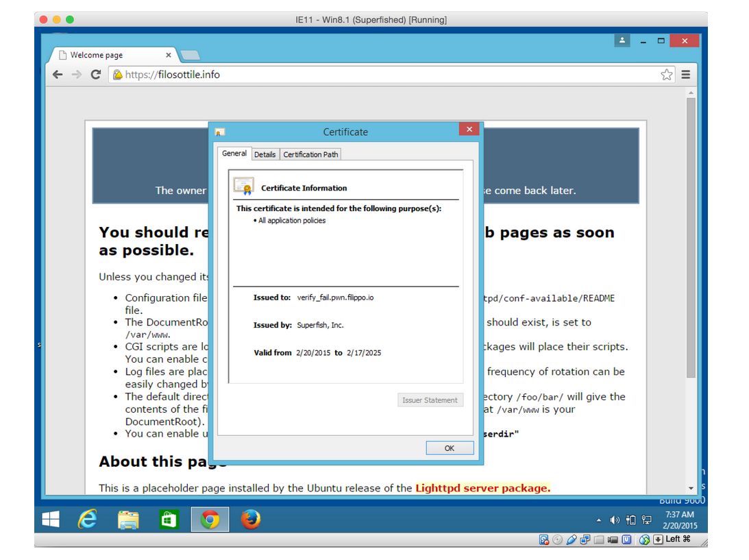Click the VirtualBox USB devices indicator

pyautogui.click(x=572, y=539)
